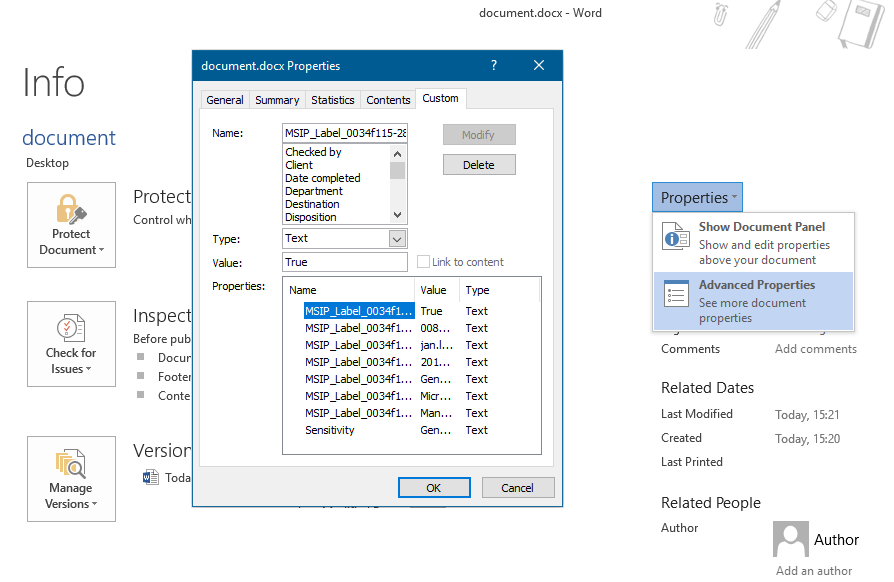Image resolution: width=894 pixels, height=582 pixels.
Task: Click the Advanced Properties icon
Action: tap(676, 295)
